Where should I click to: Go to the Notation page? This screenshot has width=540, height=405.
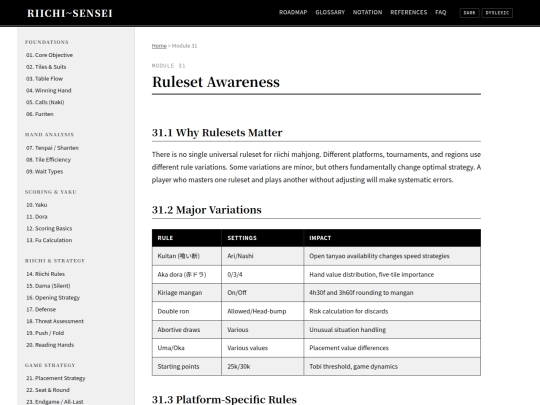tap(367, 12)
